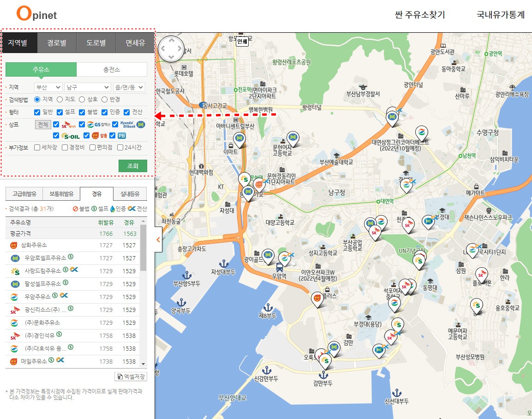Uncheck the 셀프 type checkbox
532x419 pixels.
(x=60, y=112)
